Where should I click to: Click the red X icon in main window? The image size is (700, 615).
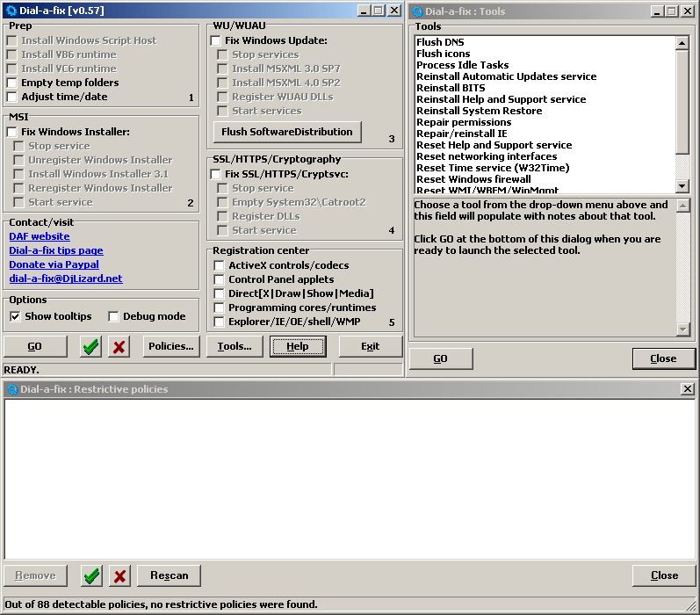(x=119, y=346)
